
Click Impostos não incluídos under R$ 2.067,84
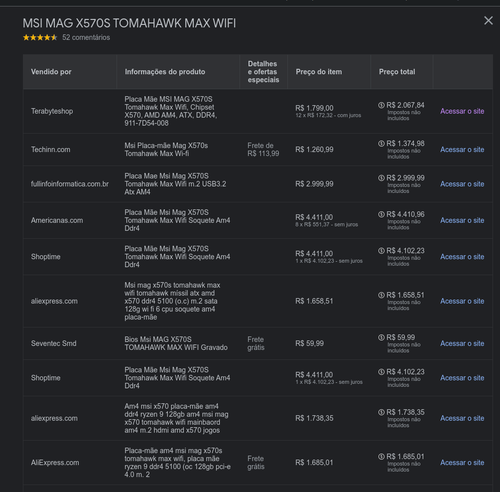[404, 115]
